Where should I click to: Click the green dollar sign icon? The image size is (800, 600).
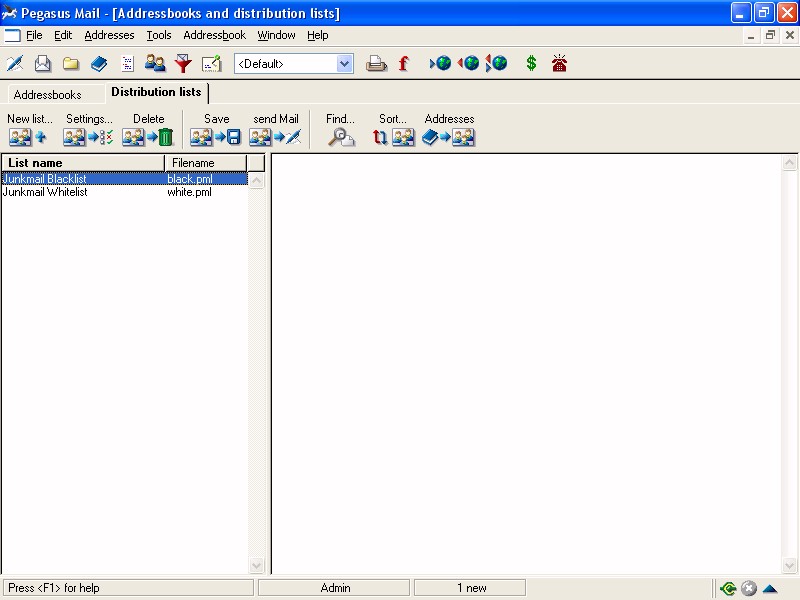[x=531, y=64]
